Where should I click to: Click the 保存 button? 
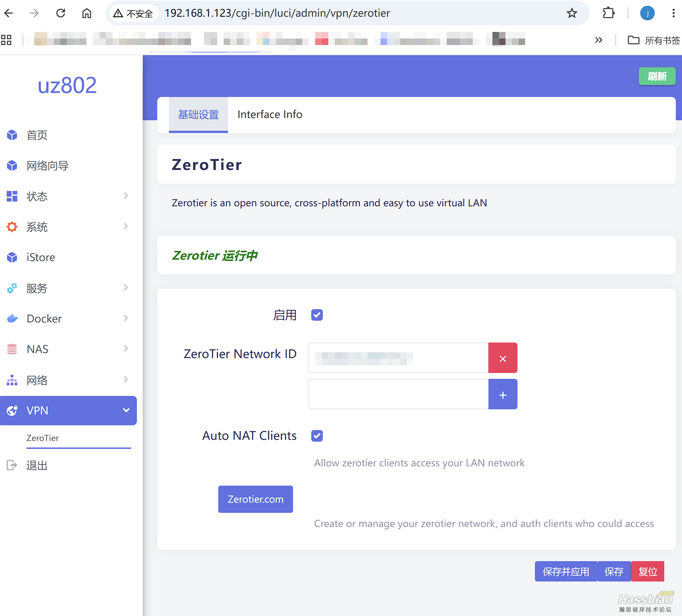(x=614, y=571)
